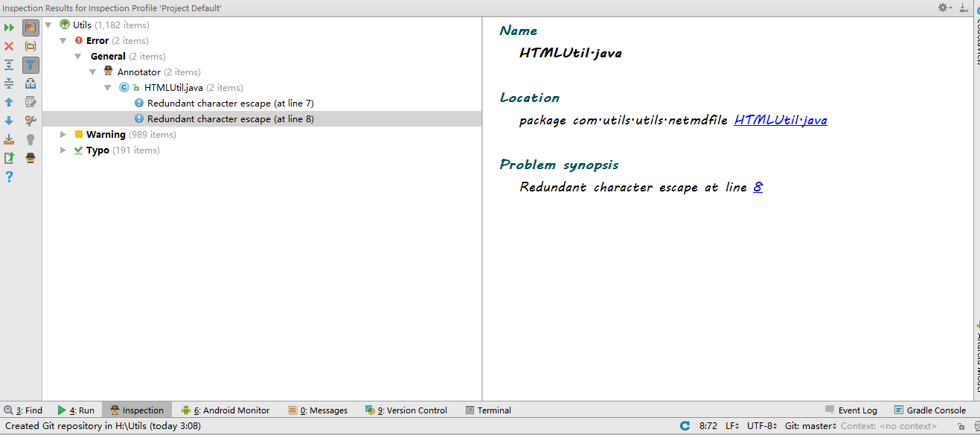This screenshot has height=435, width=980.
Task: Click the hat-man inspector icon in the toolbar
Action: 31,158
